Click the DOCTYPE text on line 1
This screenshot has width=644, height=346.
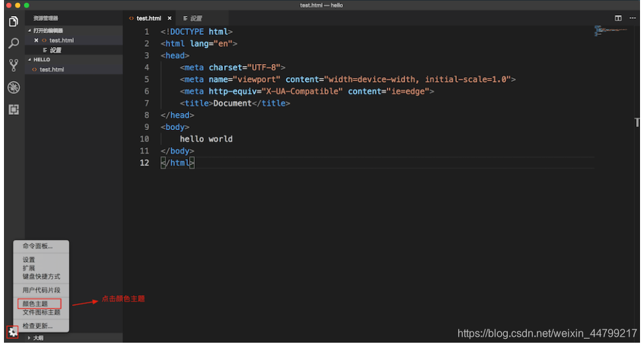pos(187,32)
